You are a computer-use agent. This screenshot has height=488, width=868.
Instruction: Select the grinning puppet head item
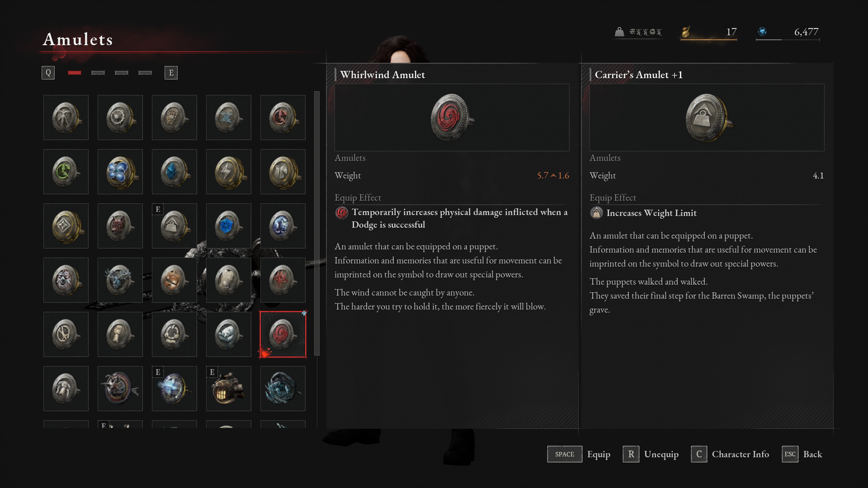click(x=229, y=389)
